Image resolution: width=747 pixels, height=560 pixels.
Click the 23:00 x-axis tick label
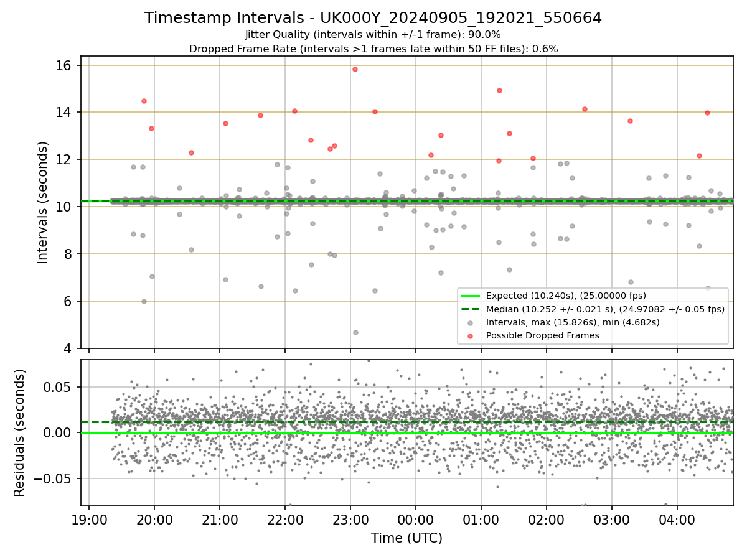350,520
